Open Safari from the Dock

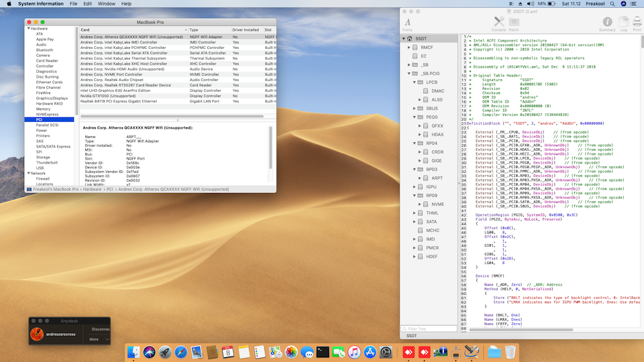(181, 352)
